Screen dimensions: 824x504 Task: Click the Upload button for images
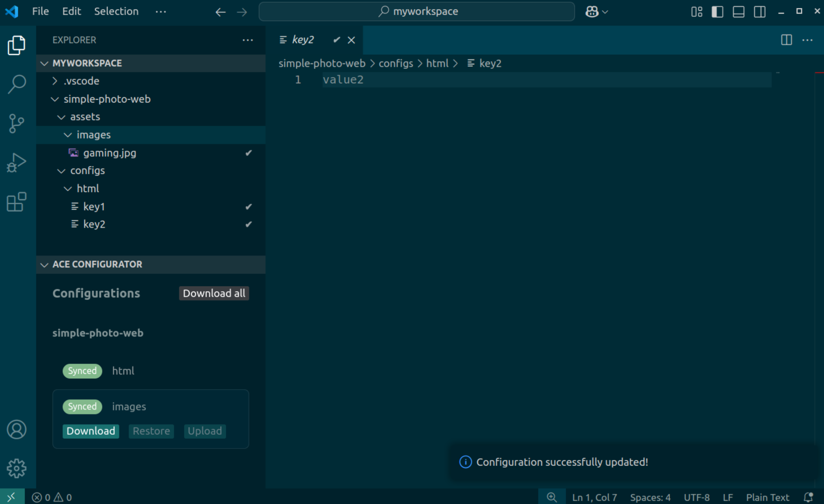[x=205, y=431]
